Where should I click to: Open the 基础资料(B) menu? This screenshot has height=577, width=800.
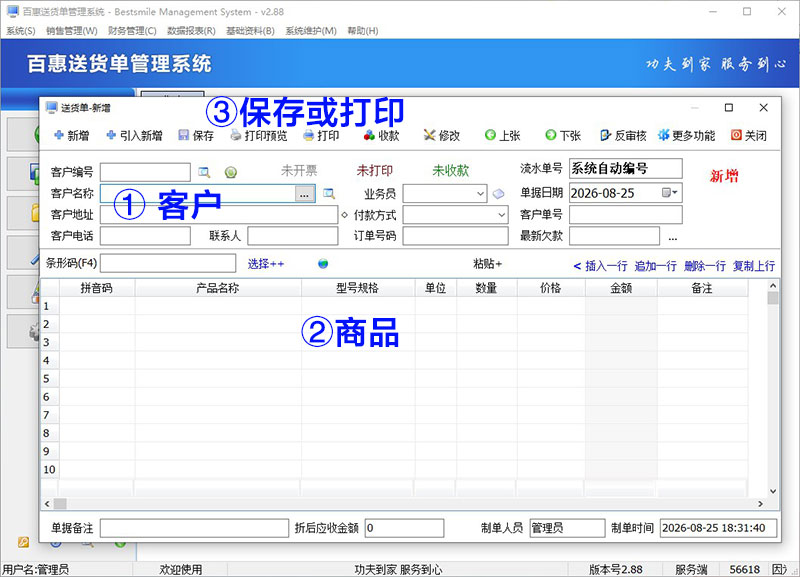pyautogui.click(x=251, y=31)
